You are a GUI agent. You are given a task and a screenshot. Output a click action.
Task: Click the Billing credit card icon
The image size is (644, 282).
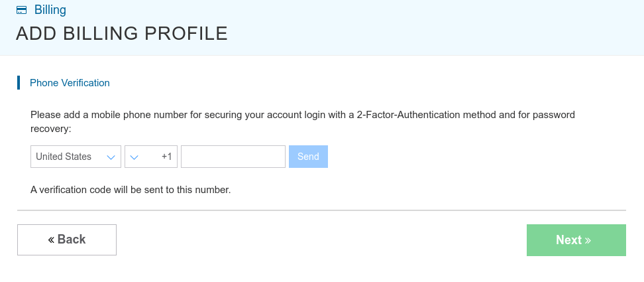[x=21, y=10]
